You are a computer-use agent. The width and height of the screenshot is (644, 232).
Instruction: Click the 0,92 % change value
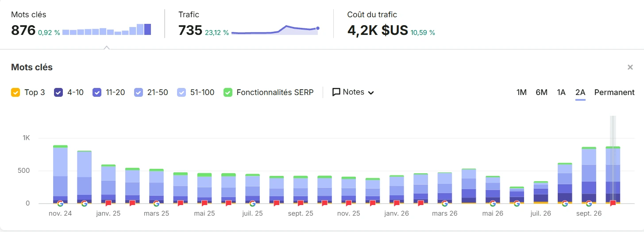[49, 33]
